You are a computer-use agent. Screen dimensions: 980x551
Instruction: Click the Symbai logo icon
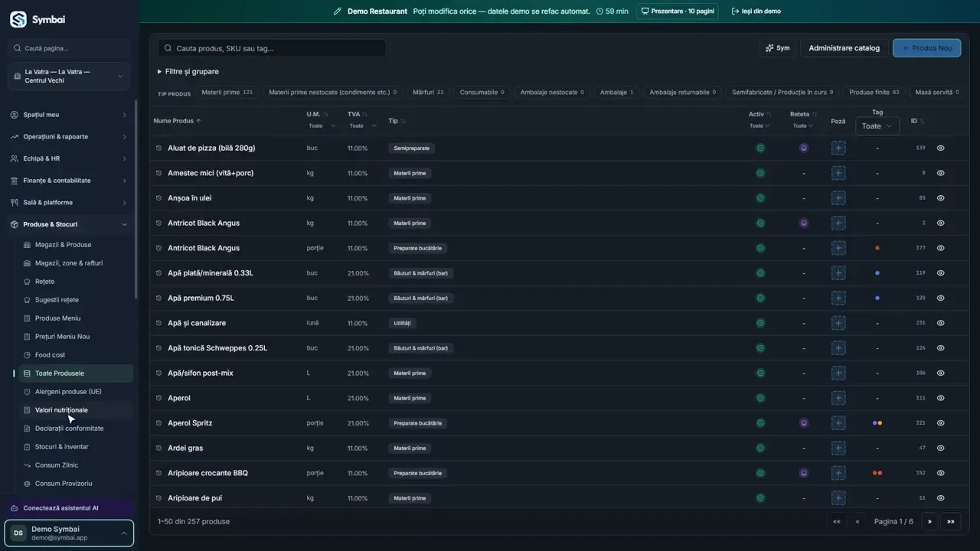point(18,19)
